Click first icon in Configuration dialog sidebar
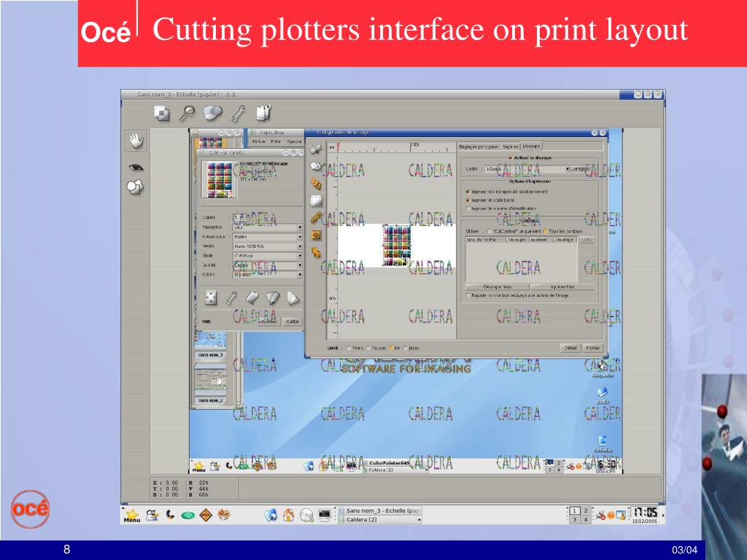This screenshot has height=560, width=747. [x=315, y=150]
